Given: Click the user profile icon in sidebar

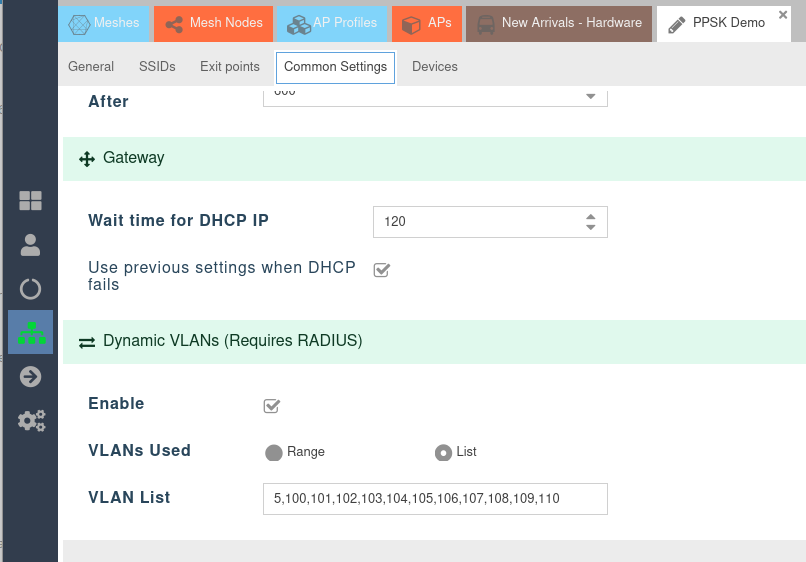Looking at the screenshot, I should coord(30,245).
